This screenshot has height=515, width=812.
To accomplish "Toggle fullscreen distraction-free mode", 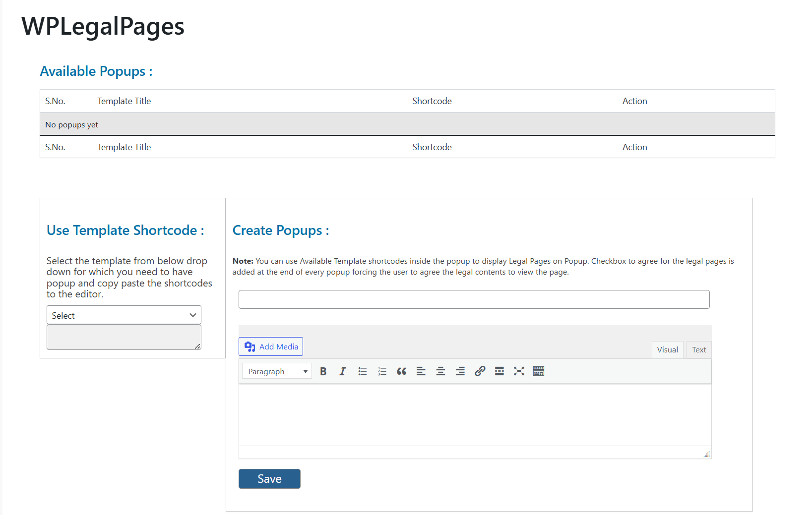I will [519, 371].
